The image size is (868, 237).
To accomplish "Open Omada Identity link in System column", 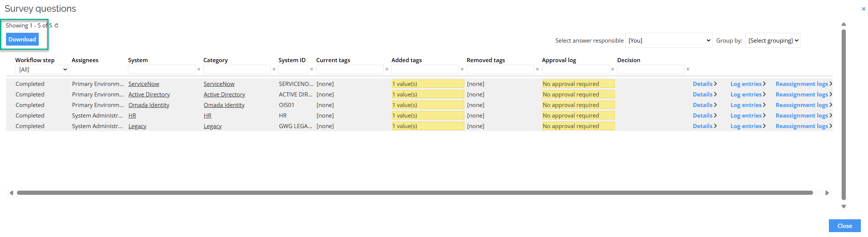I will click(149, 105).
